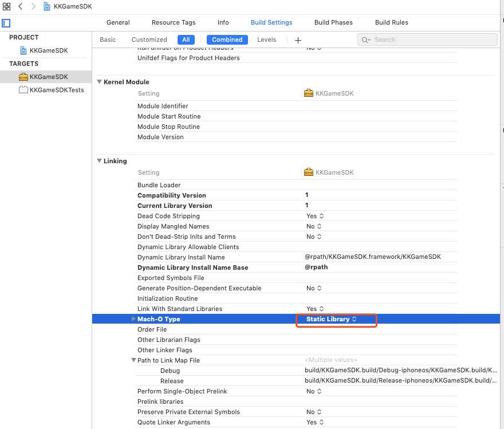Open Generate Position-Dependent Executable dropdown

pyautogui.click(x=314, y=288)
